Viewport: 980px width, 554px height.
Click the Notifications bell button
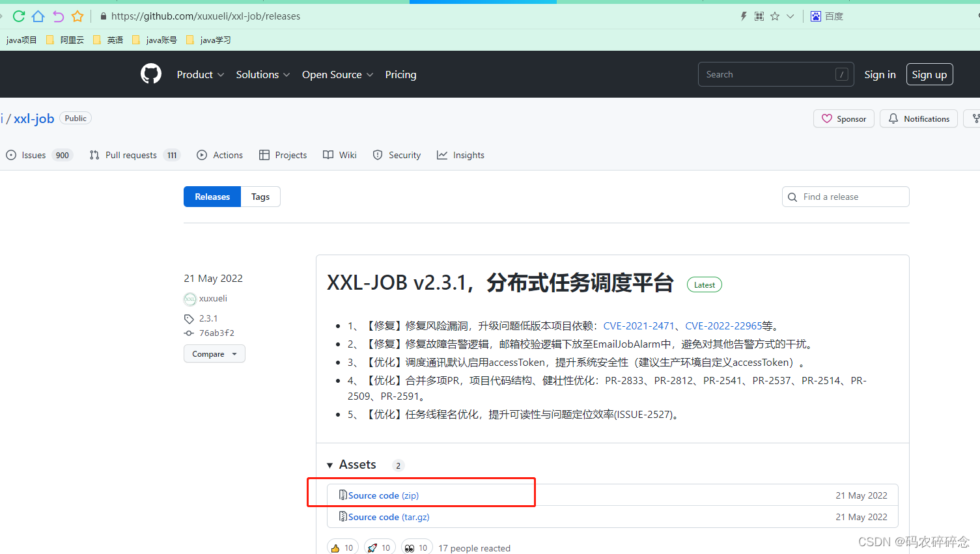pyautogui.click(x=919, y=118)
